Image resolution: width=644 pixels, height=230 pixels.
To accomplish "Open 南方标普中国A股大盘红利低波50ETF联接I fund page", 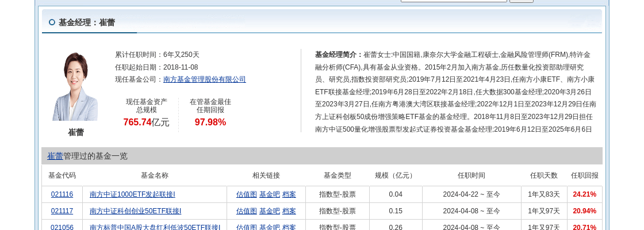I will pos(155,227).
